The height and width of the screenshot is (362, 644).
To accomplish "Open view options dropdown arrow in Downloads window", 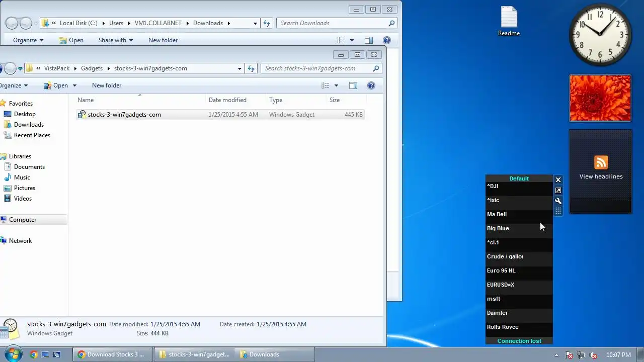I will (352, 40).
